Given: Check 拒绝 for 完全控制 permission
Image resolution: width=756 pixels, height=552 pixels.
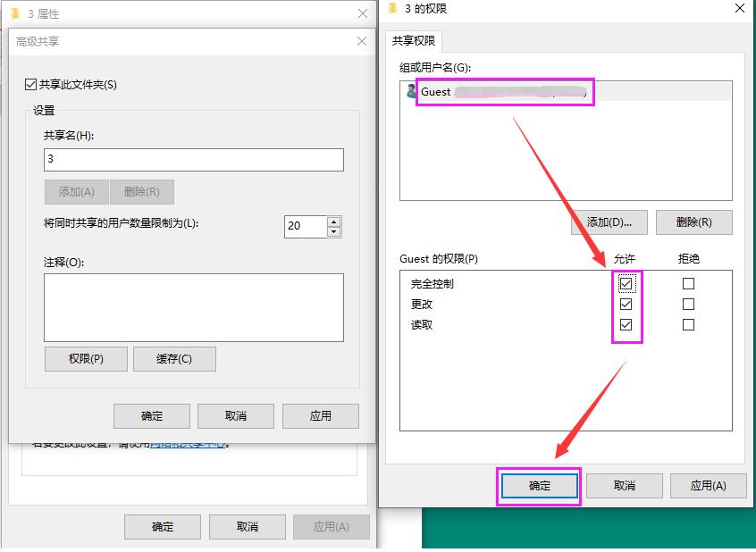Looking at the screenshot, I should tap(688, 283).
